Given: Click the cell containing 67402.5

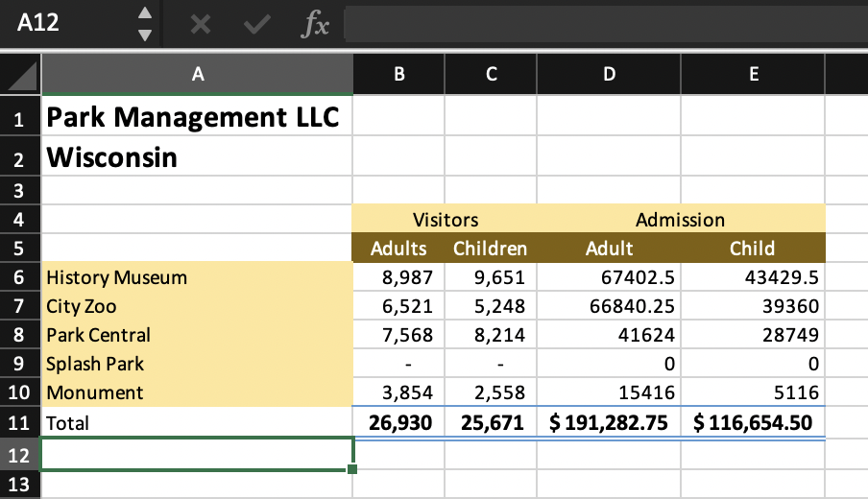Looking at the screenshot, I should point(609,277).
